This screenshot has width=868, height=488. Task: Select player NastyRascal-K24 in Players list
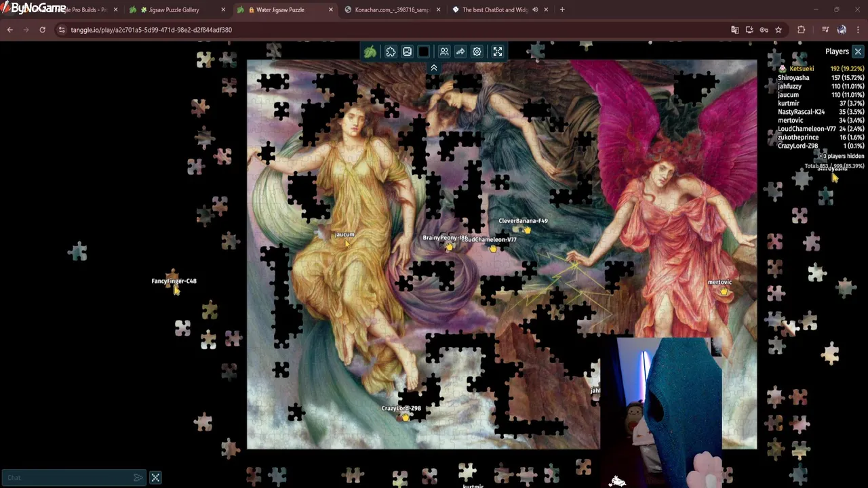[x=802, y=112]
